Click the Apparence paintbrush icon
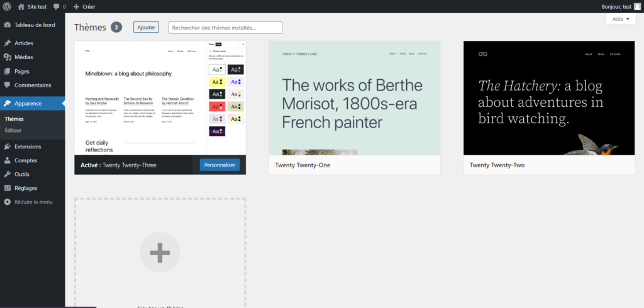644x308 pixels. point(7,104)
